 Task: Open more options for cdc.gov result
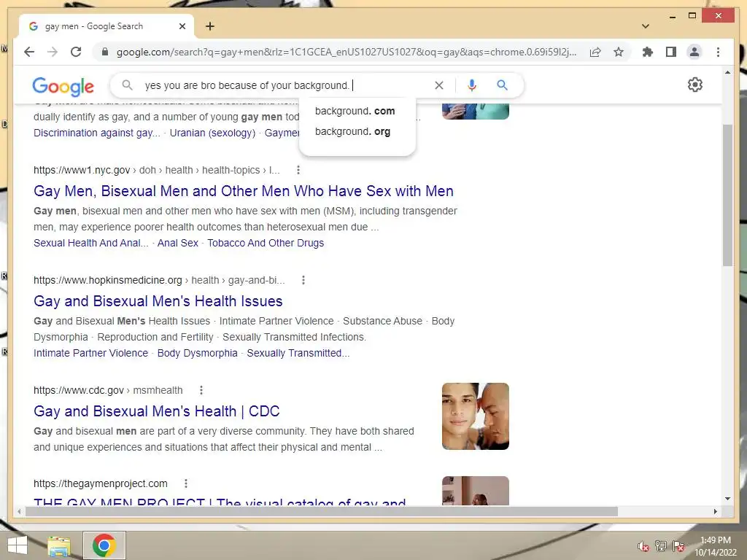coord(201,390)
